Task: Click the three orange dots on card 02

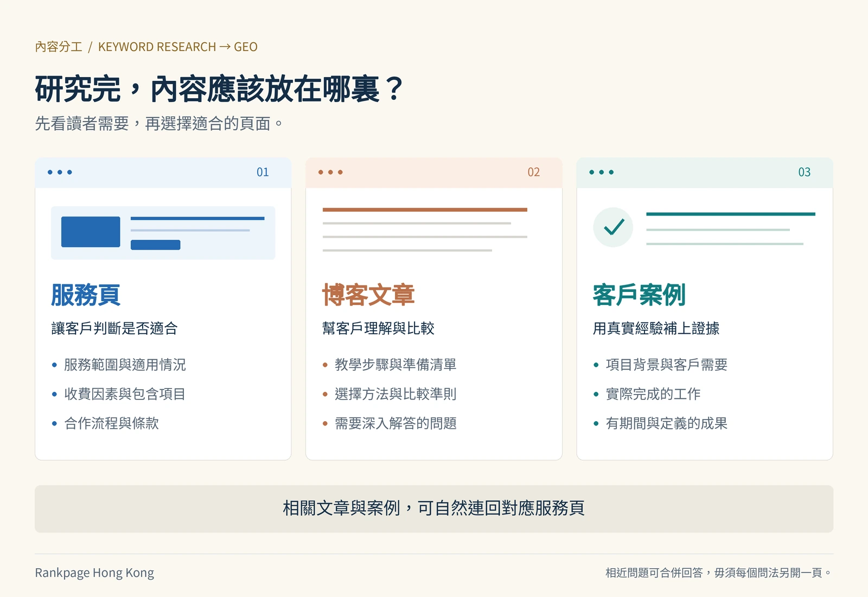Action: [330, 173]
